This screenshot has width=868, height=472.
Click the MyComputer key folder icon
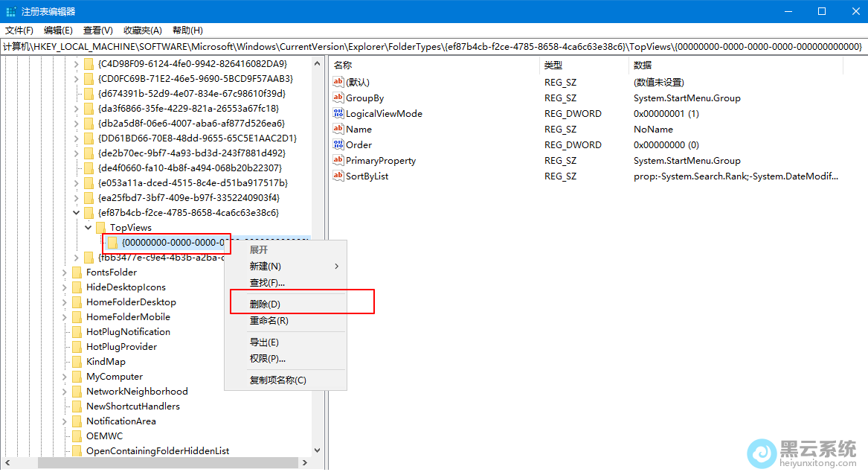(x=77, y=377)
